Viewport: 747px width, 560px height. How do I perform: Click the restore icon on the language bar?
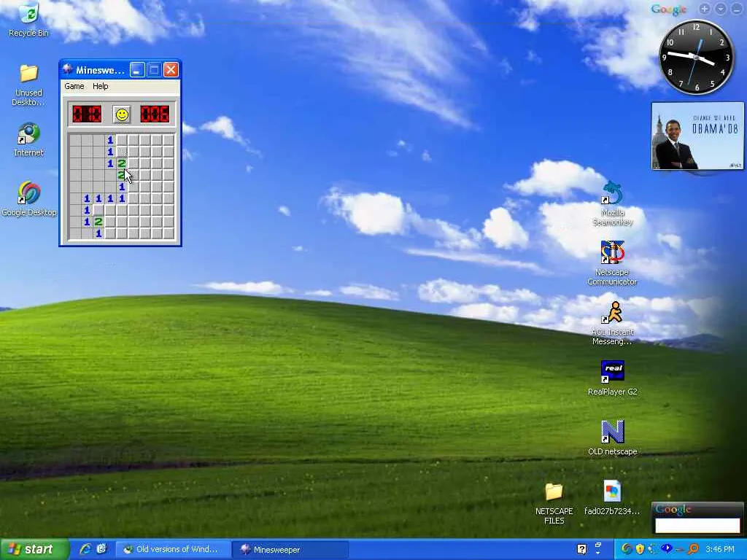coord(598,545)
